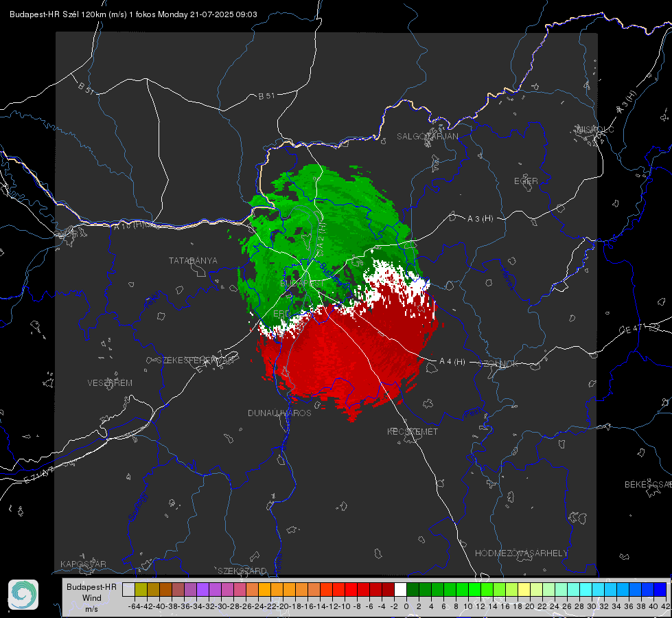Click the KECSKEMÉT city label
The height and width of the screenshot is (618, 672).
(x=413, y=432)
